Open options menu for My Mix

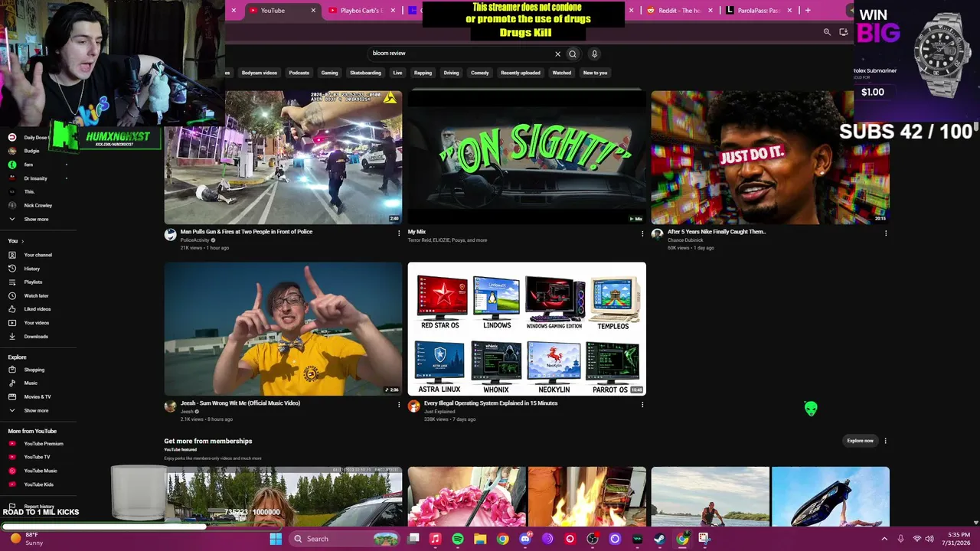pyautogui.click(x=642, y=233)
